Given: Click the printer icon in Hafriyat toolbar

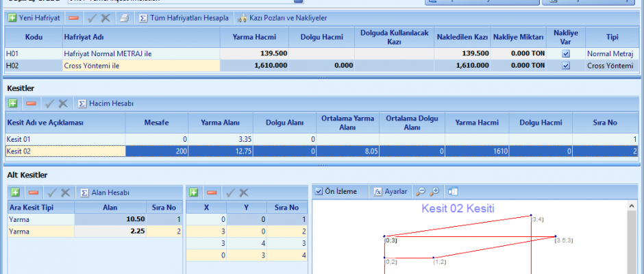Looking at the screenshot, I should [x=124, y=18].
